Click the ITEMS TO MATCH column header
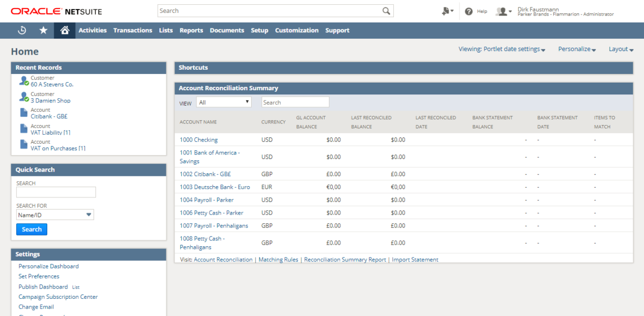 [x=605, y=122]
